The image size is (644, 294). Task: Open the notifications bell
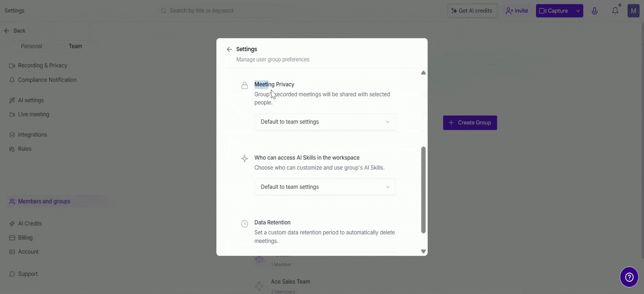point(615,11)
